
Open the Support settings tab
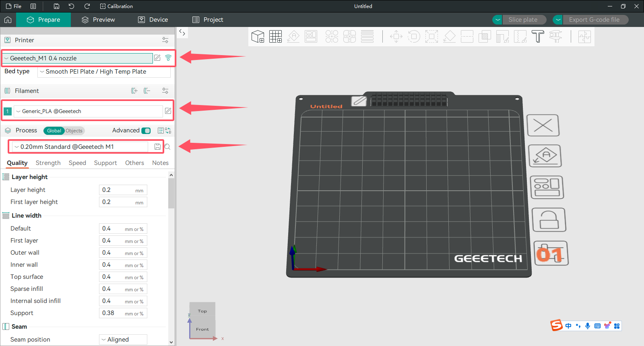[x=105, y=163]
